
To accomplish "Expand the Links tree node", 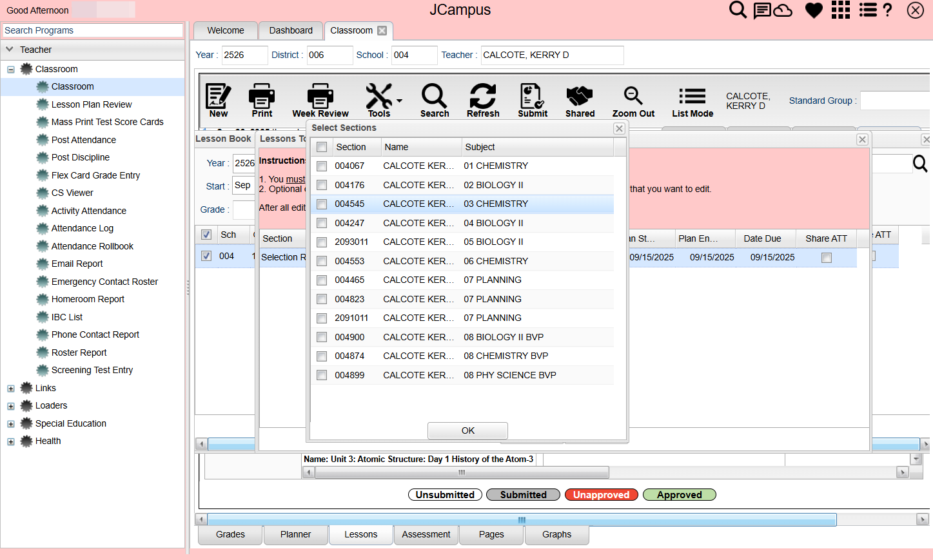I will [11, 389].
